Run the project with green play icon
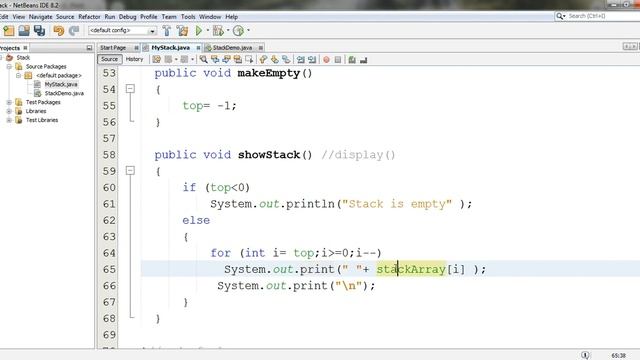Screen dimensions: 640x360 (x=199, y=31)
